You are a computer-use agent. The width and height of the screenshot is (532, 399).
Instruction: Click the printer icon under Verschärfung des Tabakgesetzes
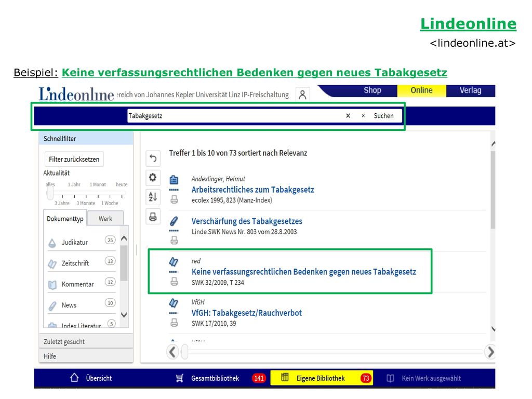coord(174,240)
